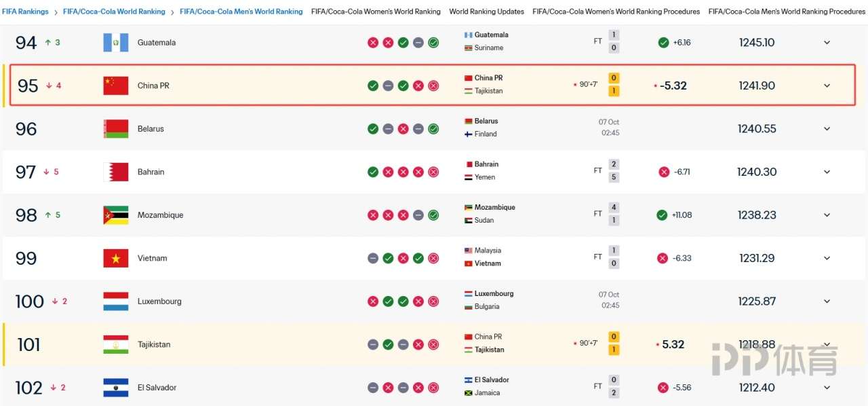
Task: Click the small Suriname flag in Guatemala's match
Action: click(x=468, y=48)
